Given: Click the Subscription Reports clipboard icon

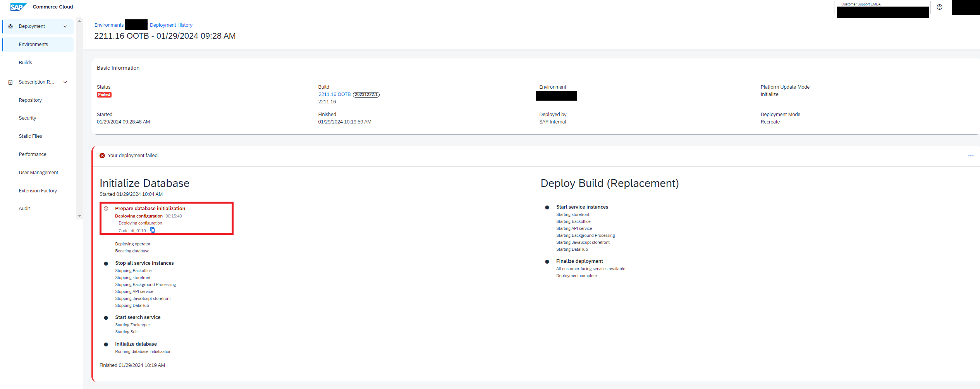Looking at the screenshot, I should 10,82.
